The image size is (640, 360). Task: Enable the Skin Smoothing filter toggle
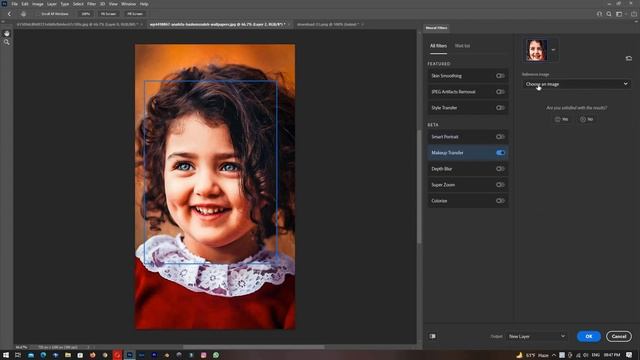click(x=500, y=76)
